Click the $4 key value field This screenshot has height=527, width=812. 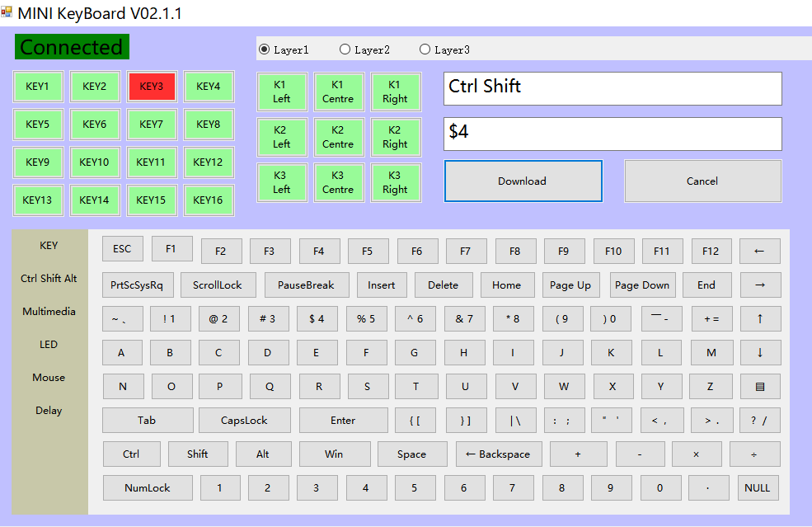point(613,134)
